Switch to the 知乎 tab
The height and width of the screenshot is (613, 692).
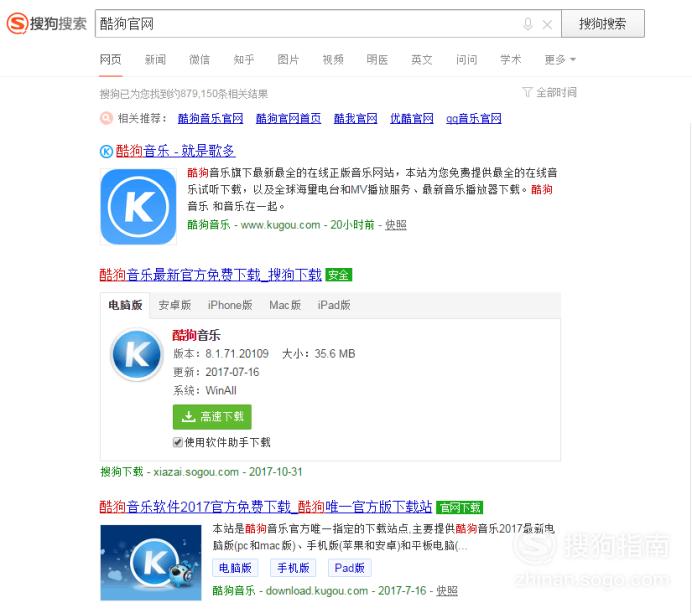point(244,59)
